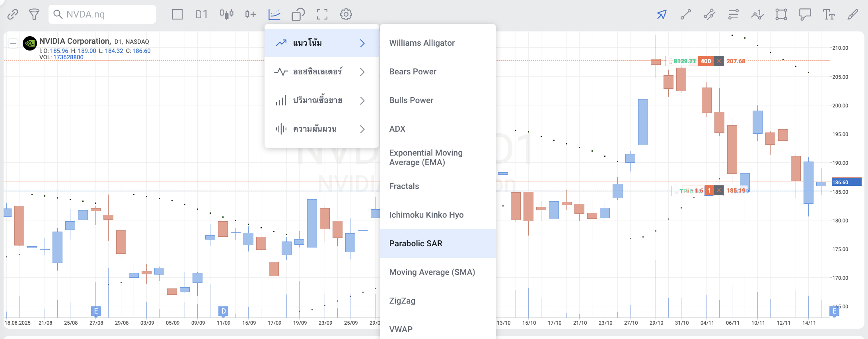Click the add order candle-plus icon

point(250,15)
